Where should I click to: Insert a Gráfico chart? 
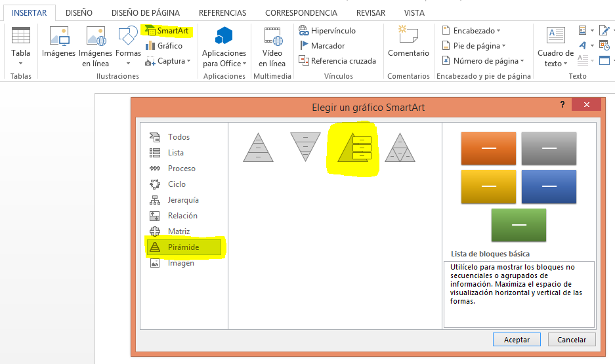(164, 46)
